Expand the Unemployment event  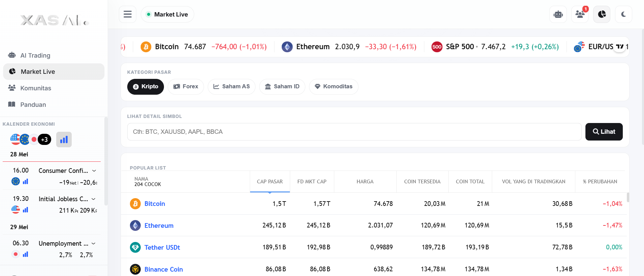click(x=94, y=243)
